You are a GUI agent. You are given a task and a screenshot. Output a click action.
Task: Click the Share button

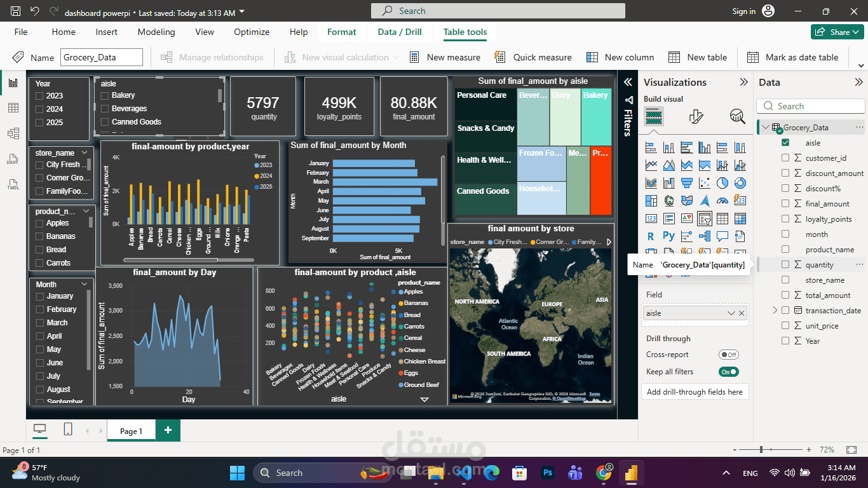pyautogui.click(x=837, y=31)
